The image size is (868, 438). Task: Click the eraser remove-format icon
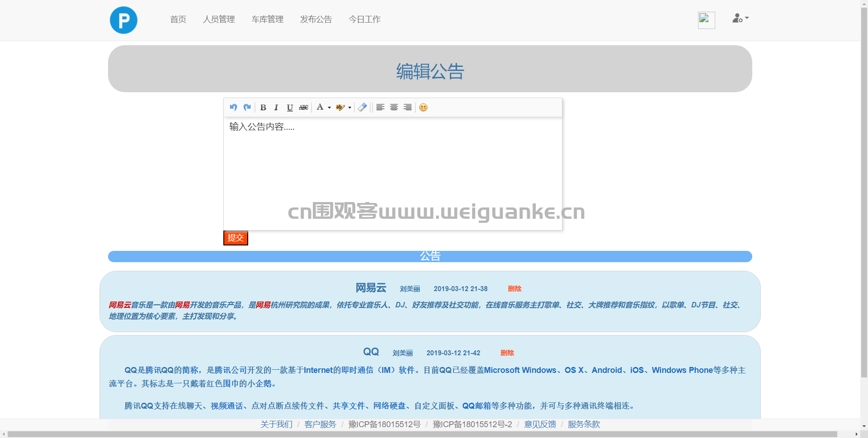(363, 107)
